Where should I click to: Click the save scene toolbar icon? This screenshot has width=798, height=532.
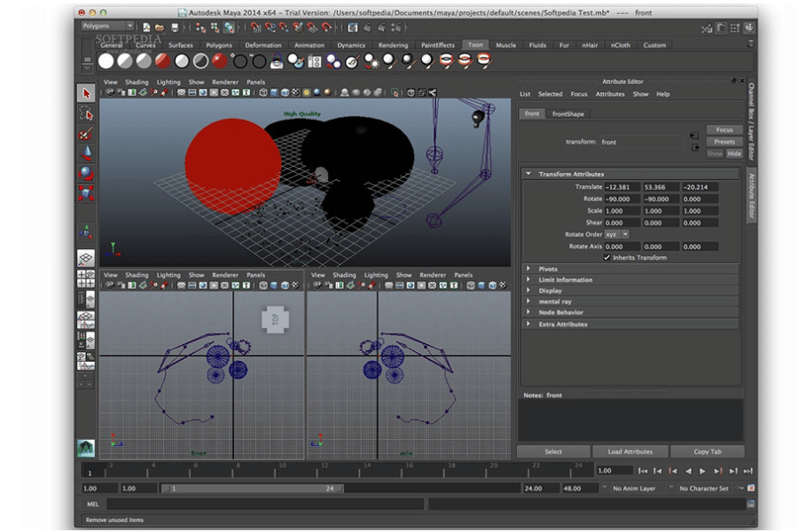point(174,27)
